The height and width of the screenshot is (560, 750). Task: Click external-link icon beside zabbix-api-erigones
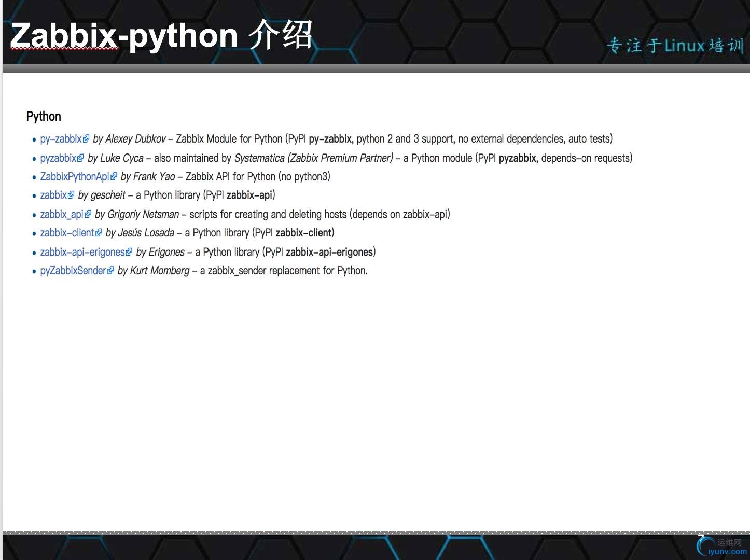point(129,252)
